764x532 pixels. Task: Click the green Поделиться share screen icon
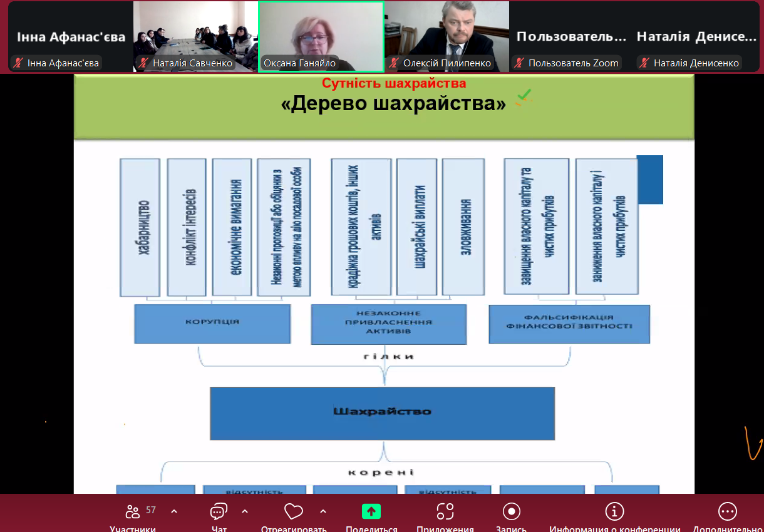pyautogui.click(x=371, y=511)
